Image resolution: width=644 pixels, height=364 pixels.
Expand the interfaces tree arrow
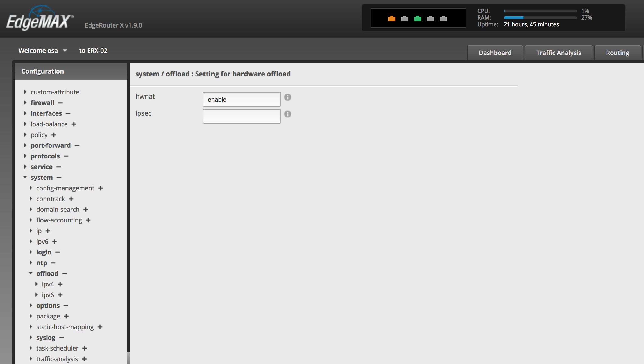(x=25, y=113)
